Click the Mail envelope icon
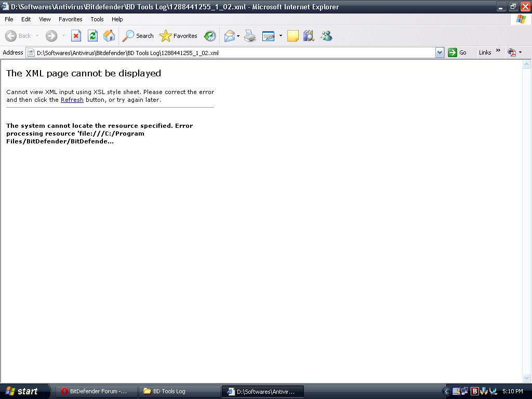Screen dimensions: 532x399 [x=230, y=36]
